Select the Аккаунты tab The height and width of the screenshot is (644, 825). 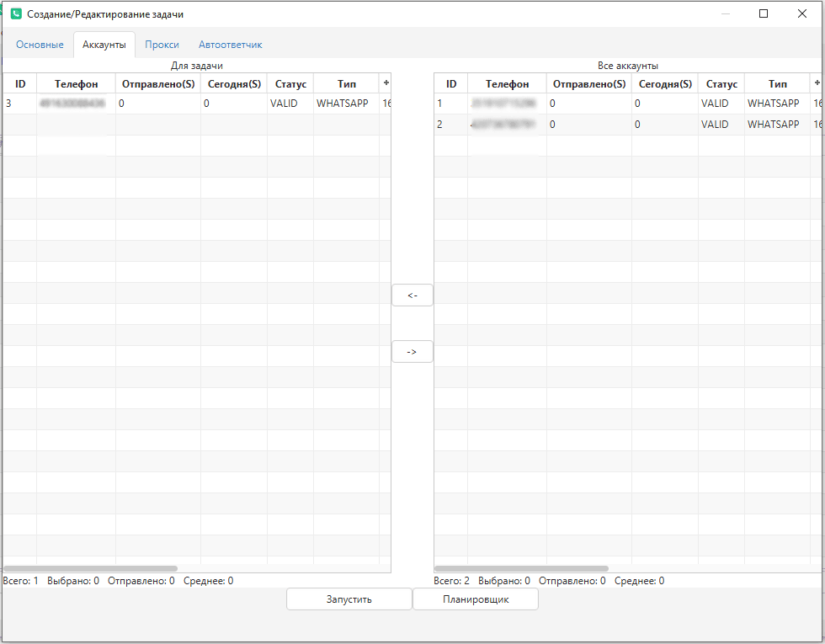[x=104, y=45]
